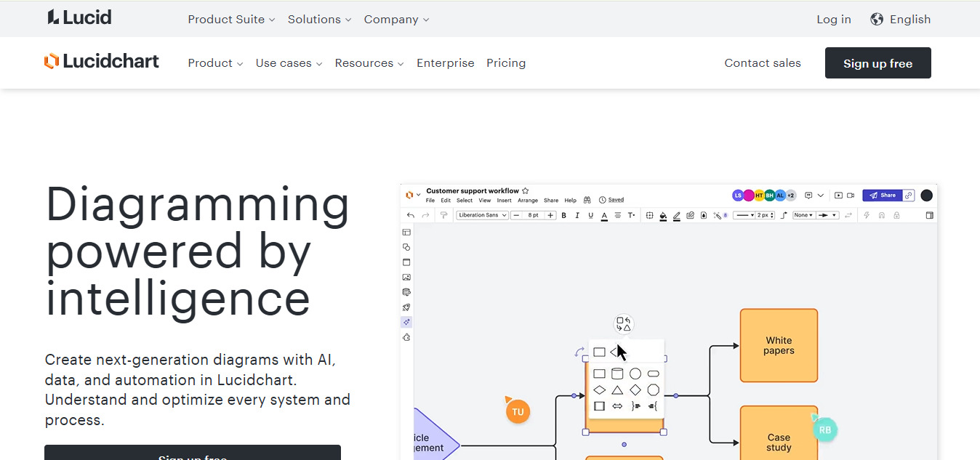
Task: Pick the circle shape in shape picker
Action: click(x=635, y=374)
